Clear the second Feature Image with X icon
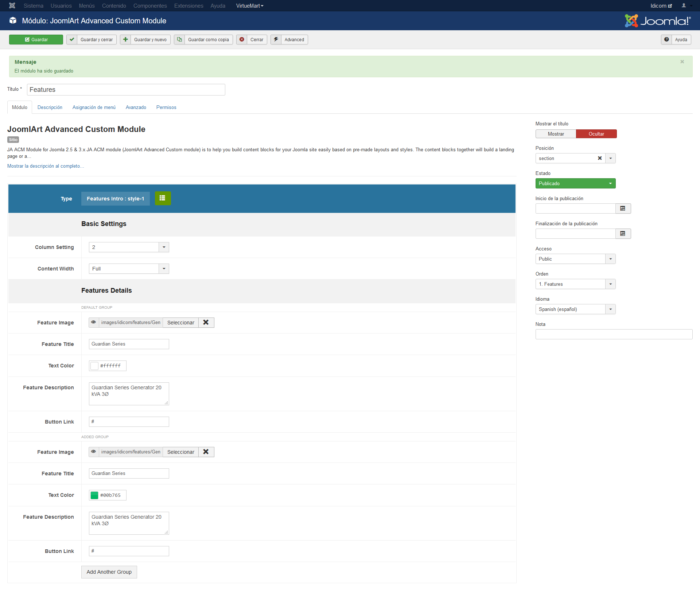The height and width of the screenshot is (608, 700). click(x=206, y=452)
